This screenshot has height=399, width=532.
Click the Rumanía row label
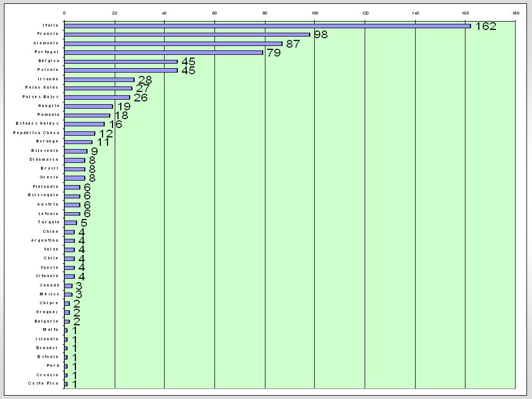coord(48,115)
